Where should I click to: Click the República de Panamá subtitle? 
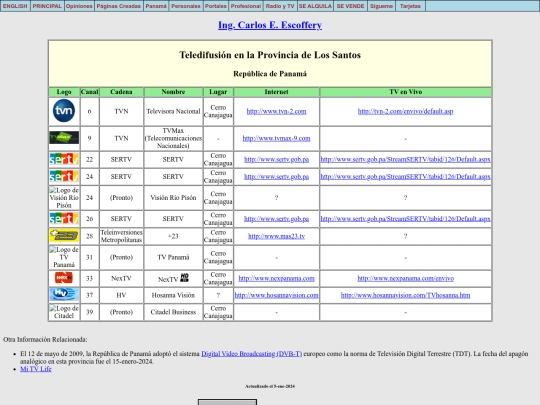[270, 74]
